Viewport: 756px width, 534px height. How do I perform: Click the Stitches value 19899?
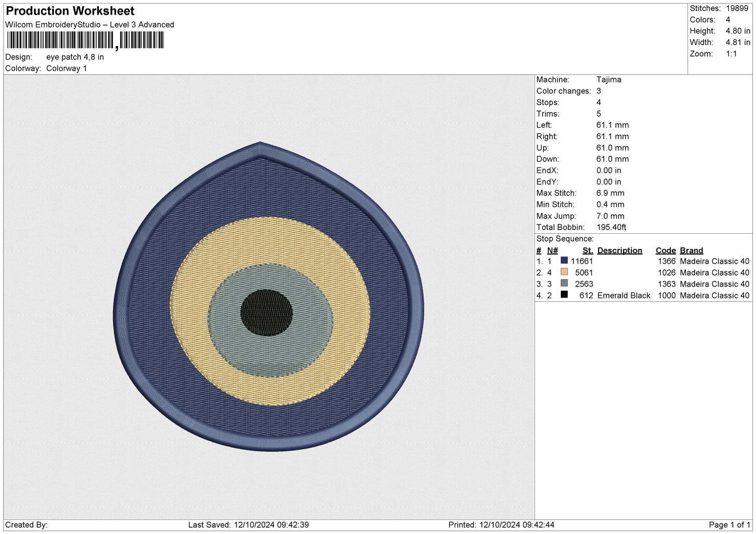737,8
